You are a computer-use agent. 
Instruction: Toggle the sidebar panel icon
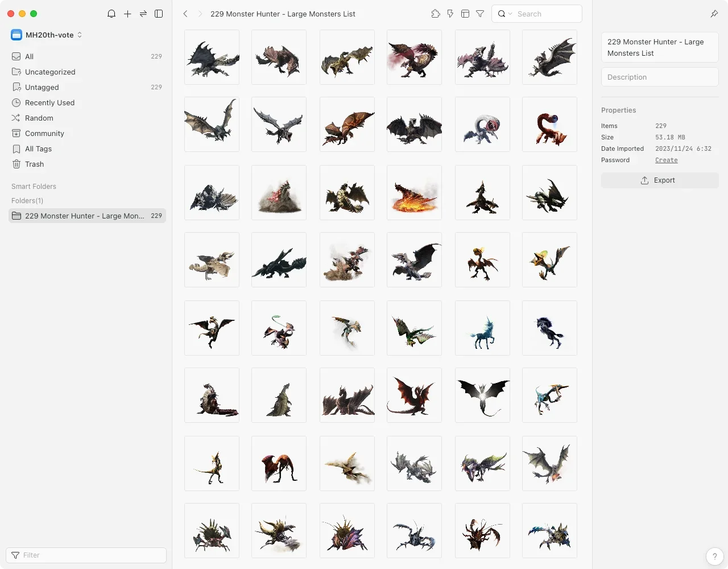(x=159, y=14)
